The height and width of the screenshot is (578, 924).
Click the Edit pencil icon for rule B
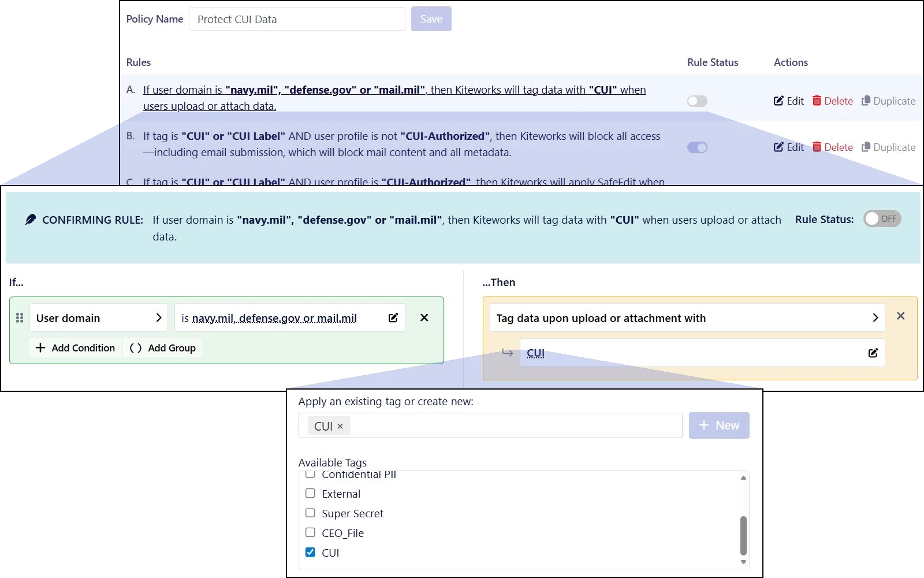pyautogui.click(x=778, y=147)
